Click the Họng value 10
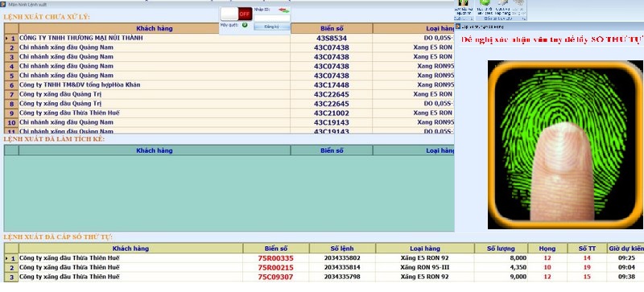 547,267
